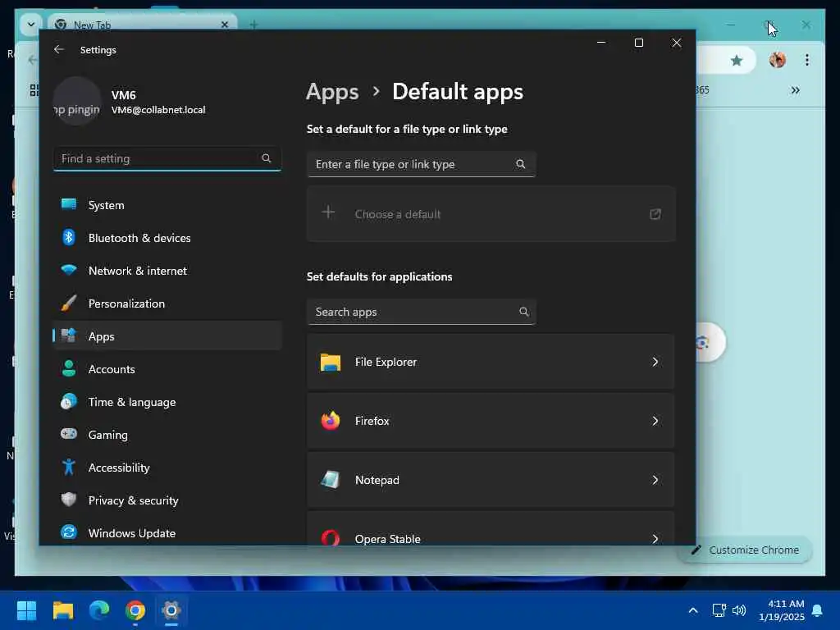This screenshot has width=840, height=630.
Task: Click the Settings gear in the taskbar
Action: coord(171,610)
